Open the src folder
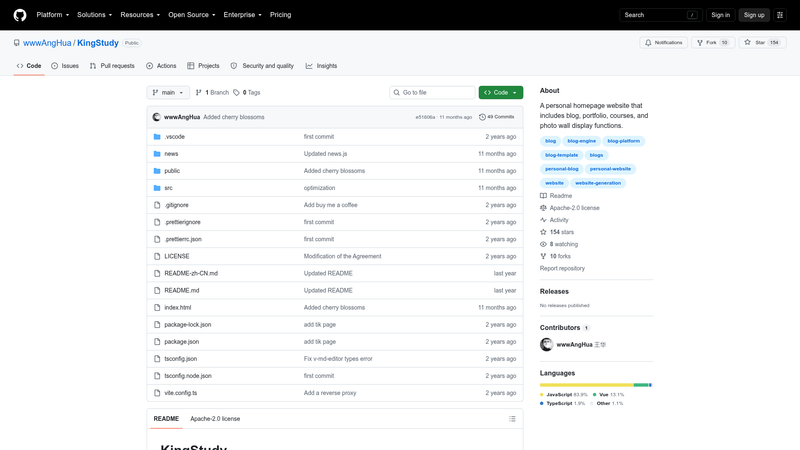The width and height of the screenshot is (800, 450). point(168,188)
